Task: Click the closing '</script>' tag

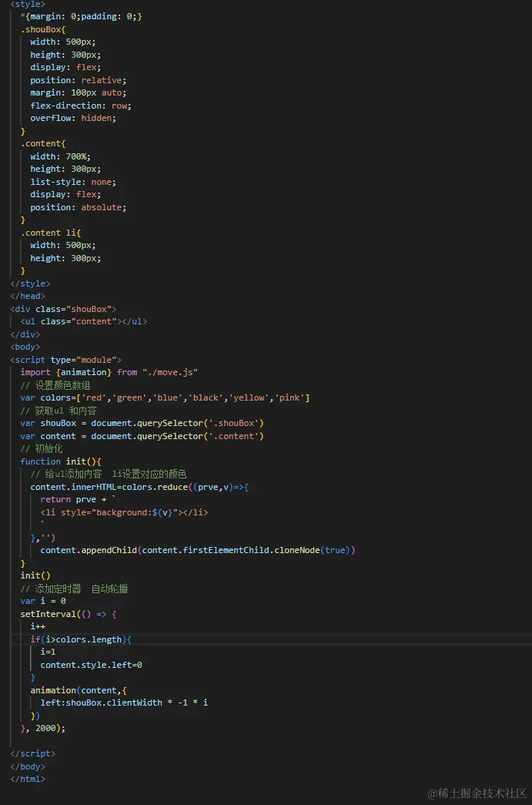Action: [33, 753]
